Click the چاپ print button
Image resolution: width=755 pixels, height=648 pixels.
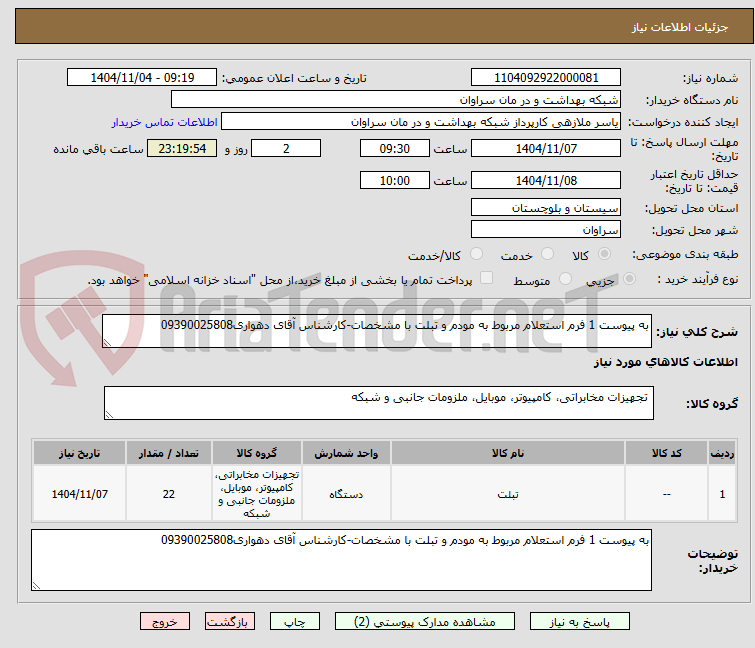tap(295, 622)
